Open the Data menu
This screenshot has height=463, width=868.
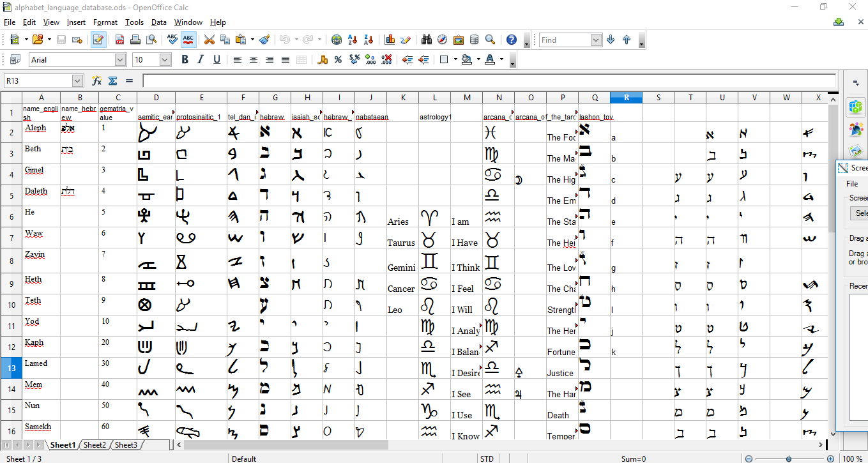[158, 22]
